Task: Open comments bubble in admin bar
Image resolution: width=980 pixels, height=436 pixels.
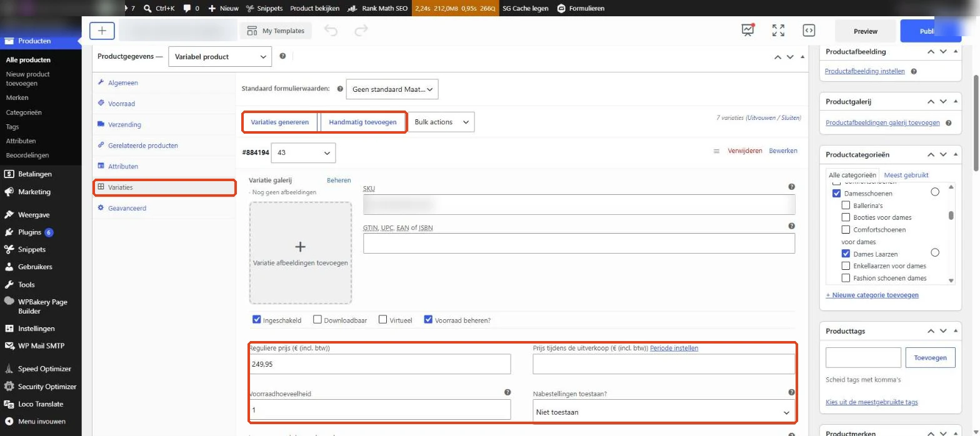Action: point(191,9)
